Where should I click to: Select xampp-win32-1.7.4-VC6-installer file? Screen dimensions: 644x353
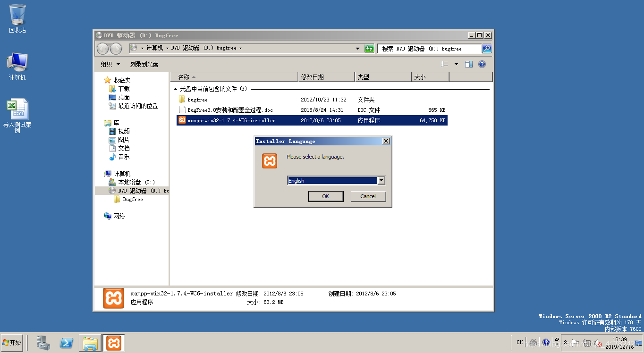point(312,120)
